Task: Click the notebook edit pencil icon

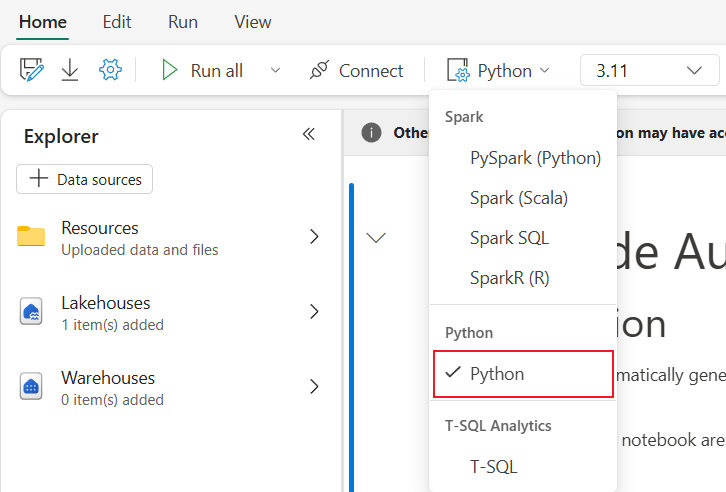Action: pos(32,70)
